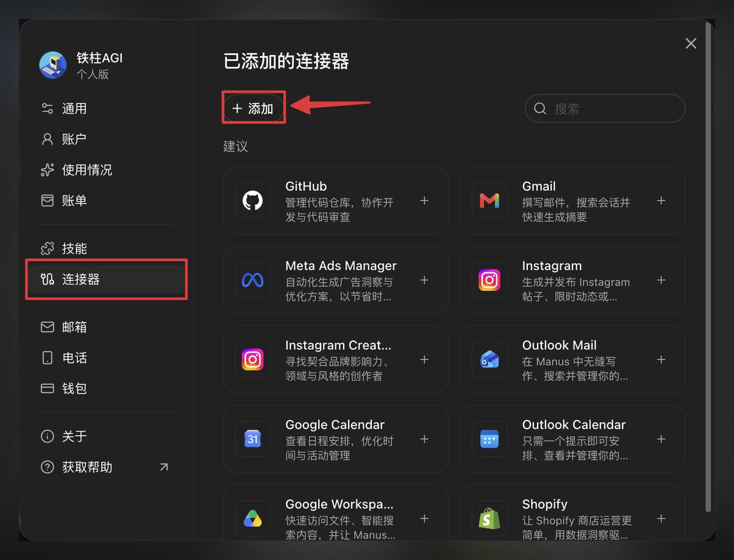Open the 钱包 section
This screenshot has height=560, width=734.
[x=106, y=388]
